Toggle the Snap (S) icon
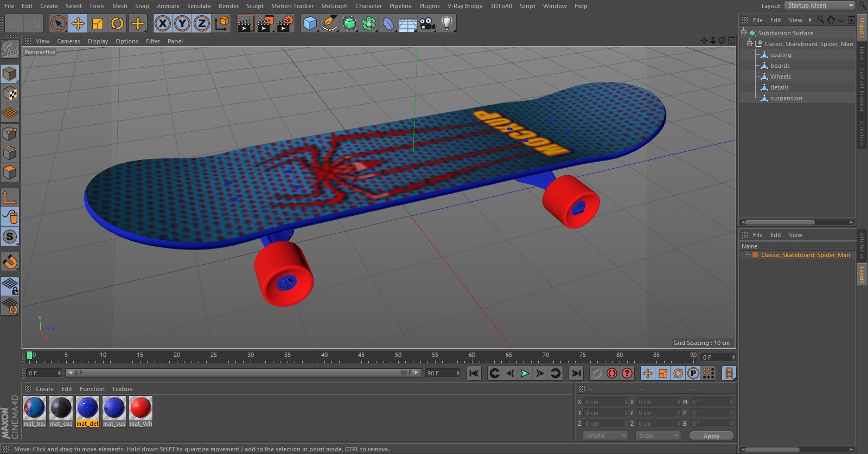This screenshot has width=868, height=454. [10, 236]
